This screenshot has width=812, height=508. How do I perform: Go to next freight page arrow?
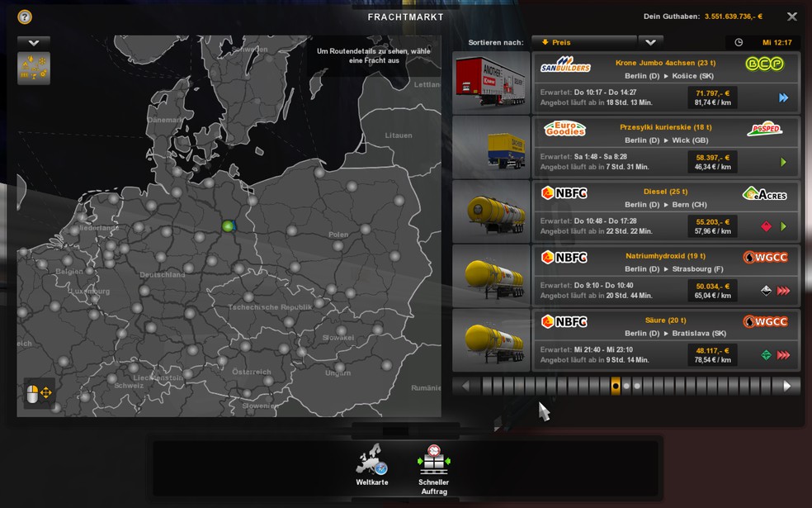tap(787, 386)
